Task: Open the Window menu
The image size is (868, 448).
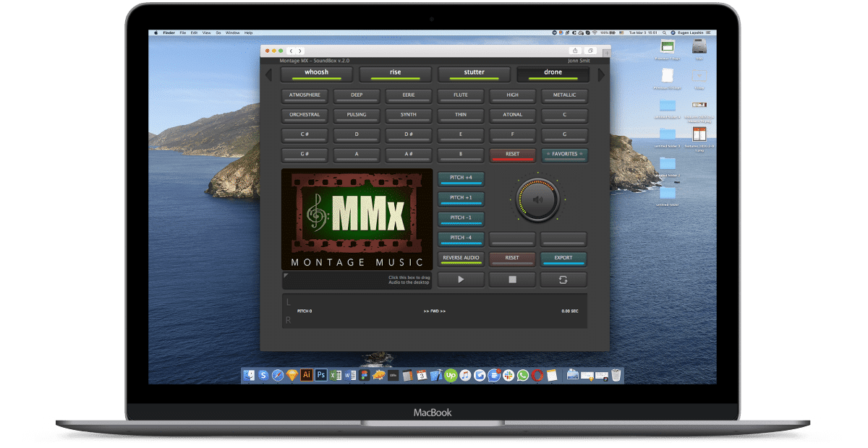Action: (x=232, y=33)
